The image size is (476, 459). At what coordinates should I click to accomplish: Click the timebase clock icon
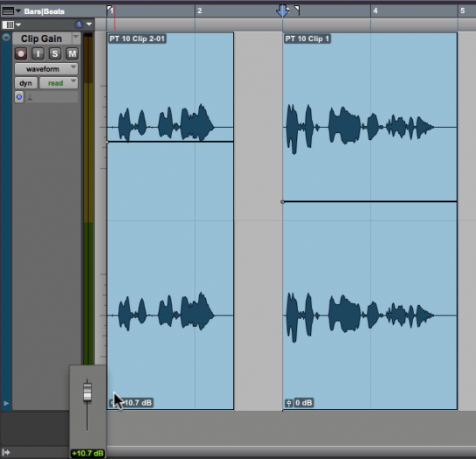(x=79, y=24)
